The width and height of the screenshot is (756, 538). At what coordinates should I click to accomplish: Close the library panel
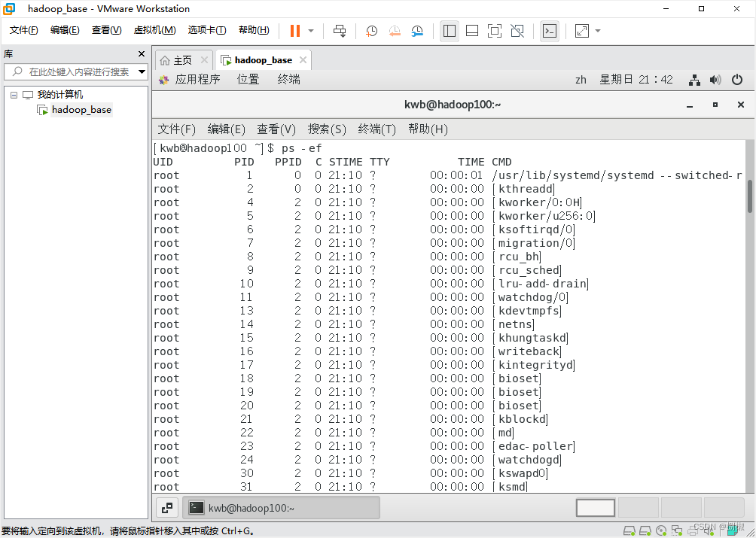pyautogui.click(x=142, y=54)
